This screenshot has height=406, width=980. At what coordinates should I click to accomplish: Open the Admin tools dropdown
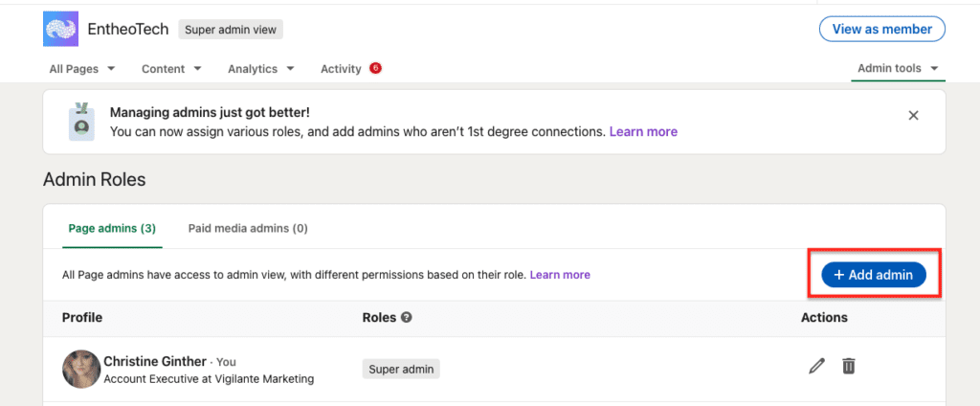(x=898, y=68)
